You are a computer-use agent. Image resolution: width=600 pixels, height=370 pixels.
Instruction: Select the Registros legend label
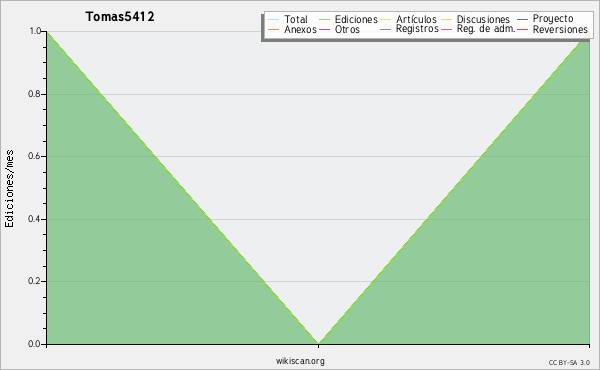tap(417, 29)
